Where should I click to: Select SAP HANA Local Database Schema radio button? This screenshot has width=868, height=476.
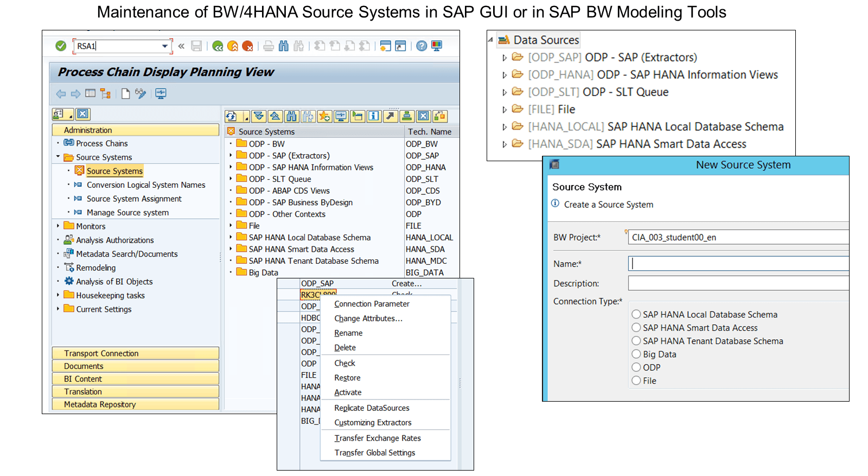[x=636, y=314]
